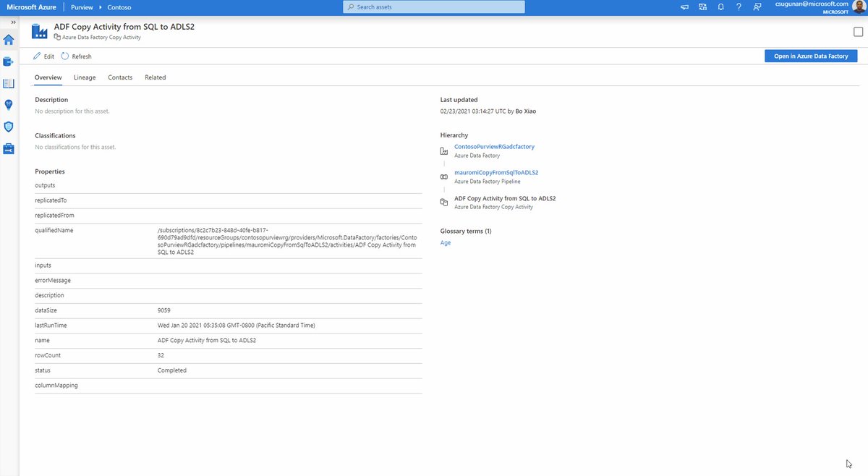This screenshot has height=476, width=868.
Task: Click No description for this asset text
Action: [x=72, y=111]
